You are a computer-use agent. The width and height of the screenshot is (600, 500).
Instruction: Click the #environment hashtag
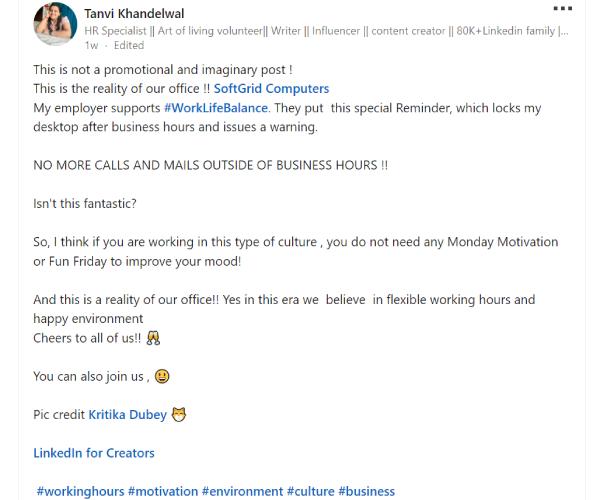pos(242,491)
